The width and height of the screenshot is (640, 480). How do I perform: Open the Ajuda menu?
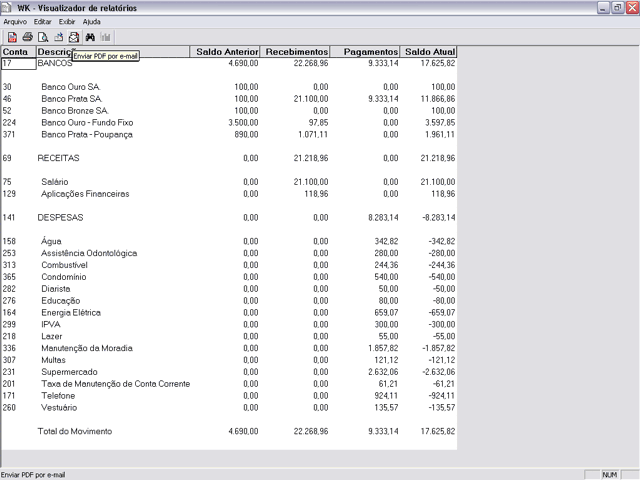pos(91,21)
